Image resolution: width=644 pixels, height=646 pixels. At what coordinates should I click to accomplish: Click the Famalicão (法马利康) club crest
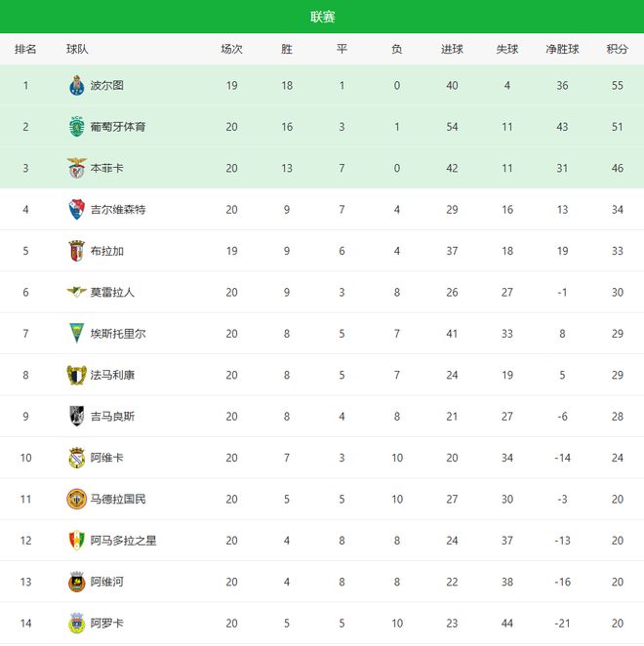pos(77,375)
